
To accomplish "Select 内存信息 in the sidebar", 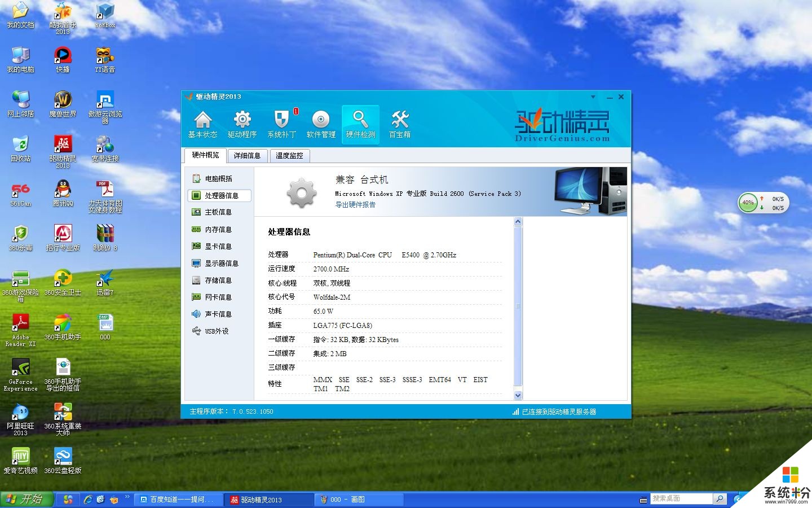I will point(219,229).
